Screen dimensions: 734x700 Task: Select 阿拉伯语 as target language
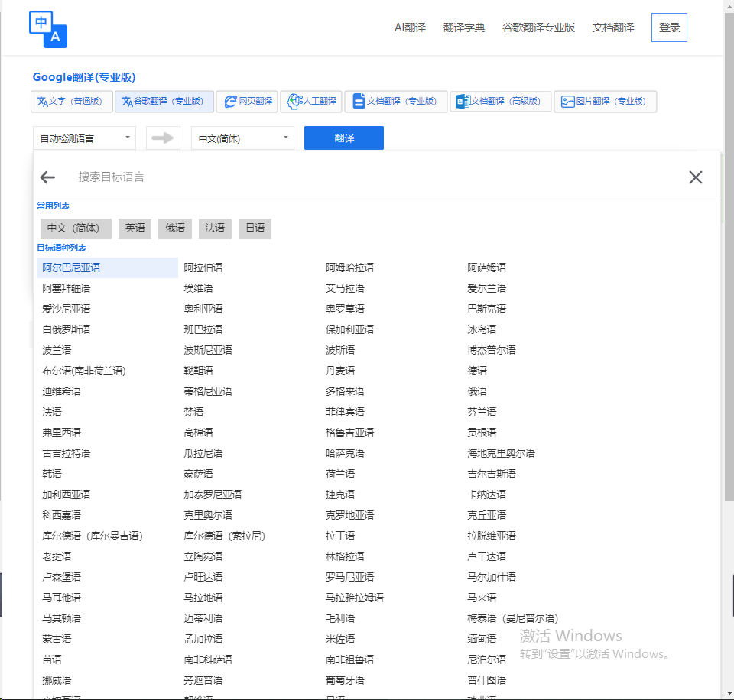click(203, 267)
